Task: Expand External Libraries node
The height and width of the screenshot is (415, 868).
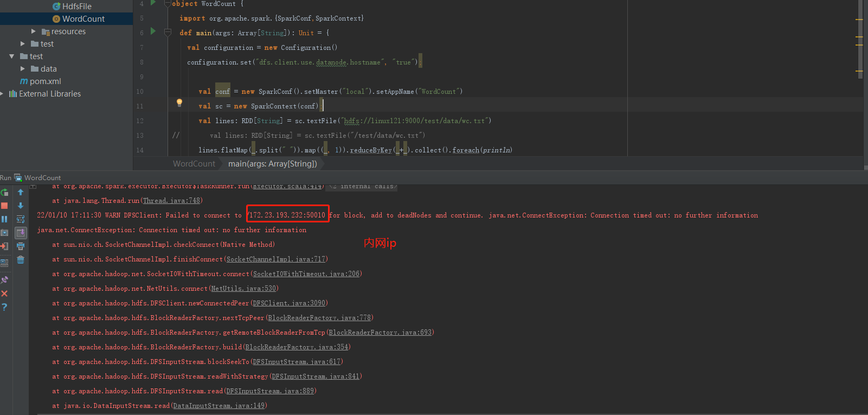Action: [x=2, y=94]
